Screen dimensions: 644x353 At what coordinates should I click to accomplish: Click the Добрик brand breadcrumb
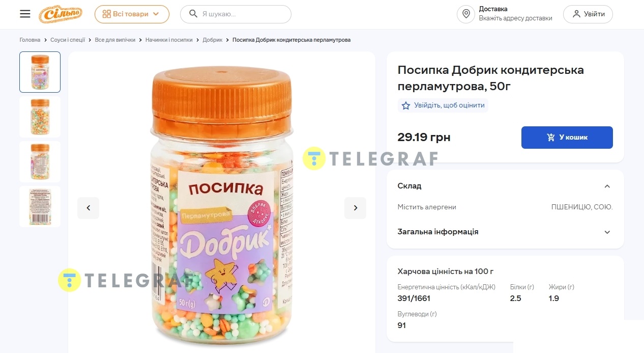click(212, 40)
